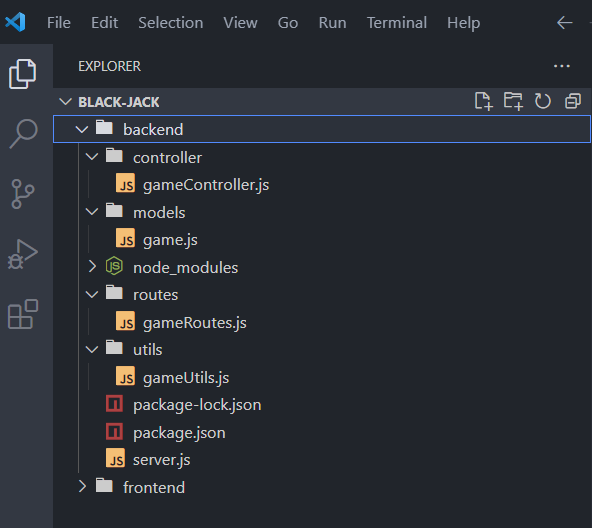This screenshot has width=592, height=528.
Task: Open the Go menu
Action: pos(288,23)
